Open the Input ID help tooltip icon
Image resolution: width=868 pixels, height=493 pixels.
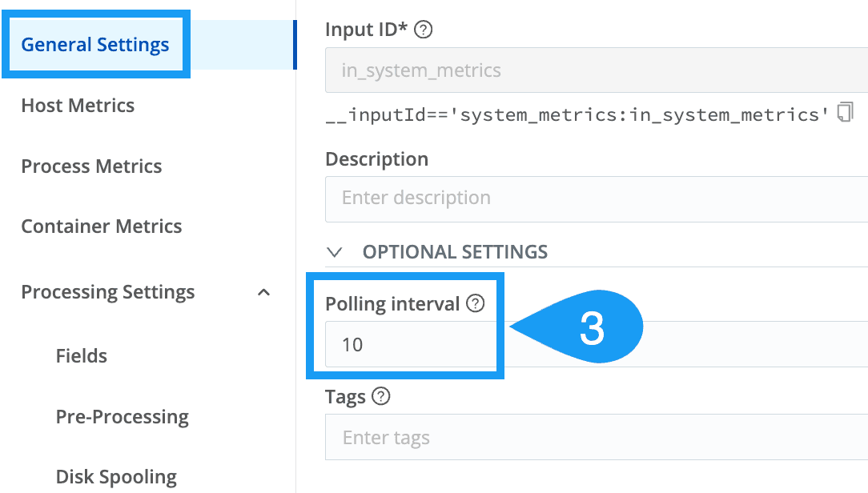(x=424, y=30)
